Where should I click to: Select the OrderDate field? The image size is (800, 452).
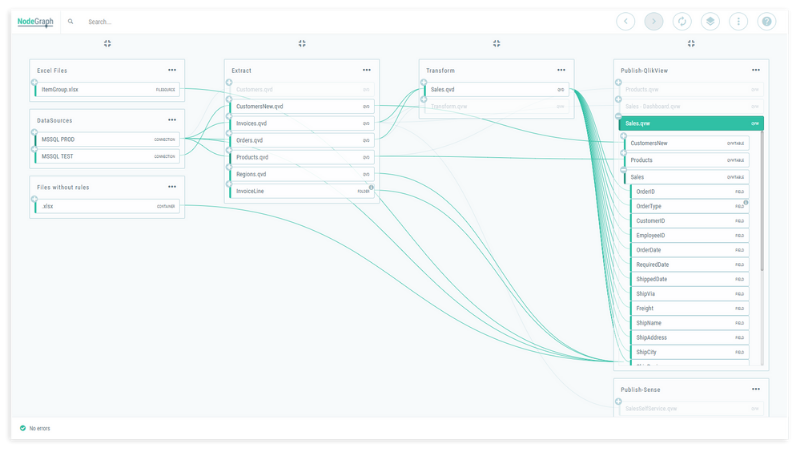tap(690, 250)
